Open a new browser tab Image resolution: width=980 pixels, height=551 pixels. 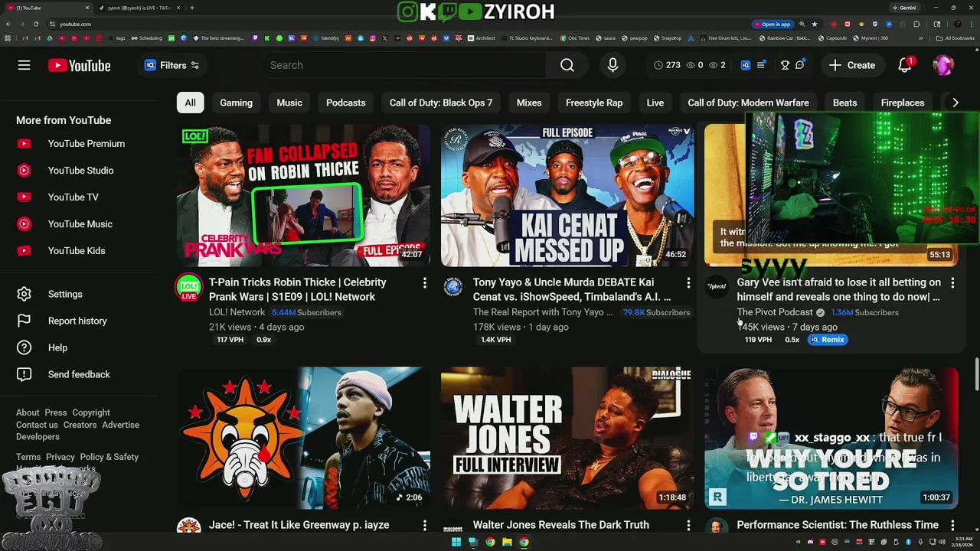[x=191, y=8]
